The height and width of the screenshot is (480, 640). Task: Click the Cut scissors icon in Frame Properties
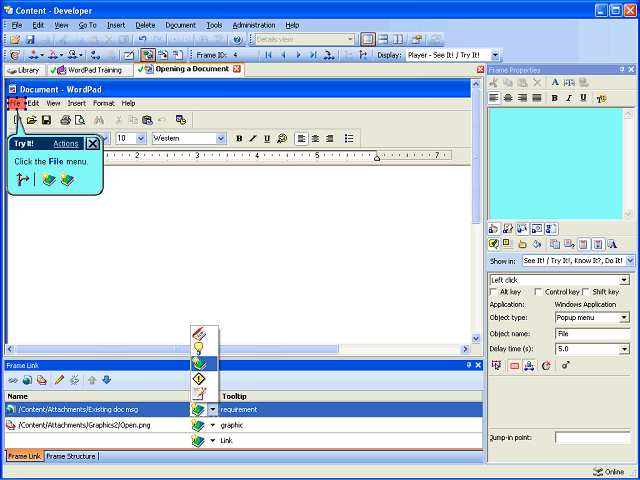tap(494, 82)
